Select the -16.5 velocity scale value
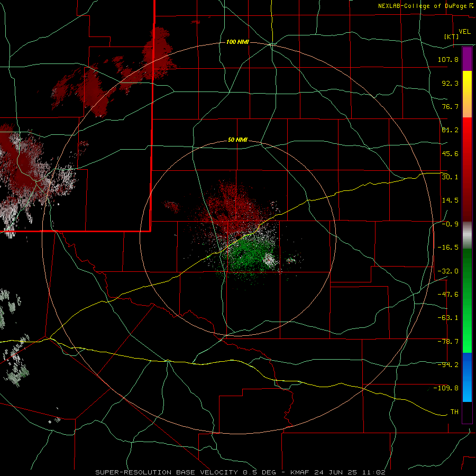Screen dimensions: 476x476 pos(448,247)
